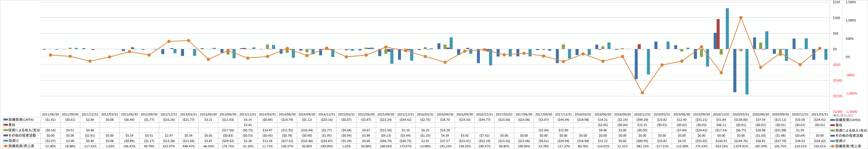Screen dimensions: 868x149
Task: Select the 2012/12/31 column header
Action: coord(169,114)
